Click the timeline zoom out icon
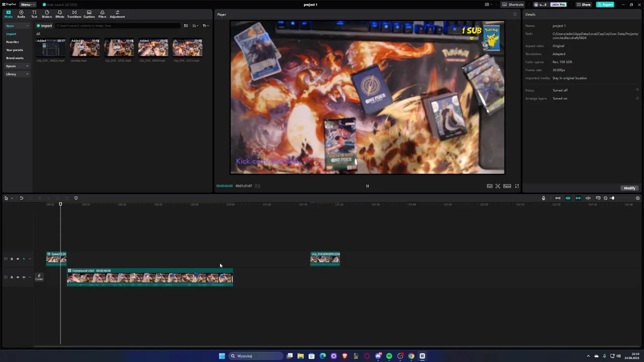The width and height of the screenshot is (644, 362). 605,198
